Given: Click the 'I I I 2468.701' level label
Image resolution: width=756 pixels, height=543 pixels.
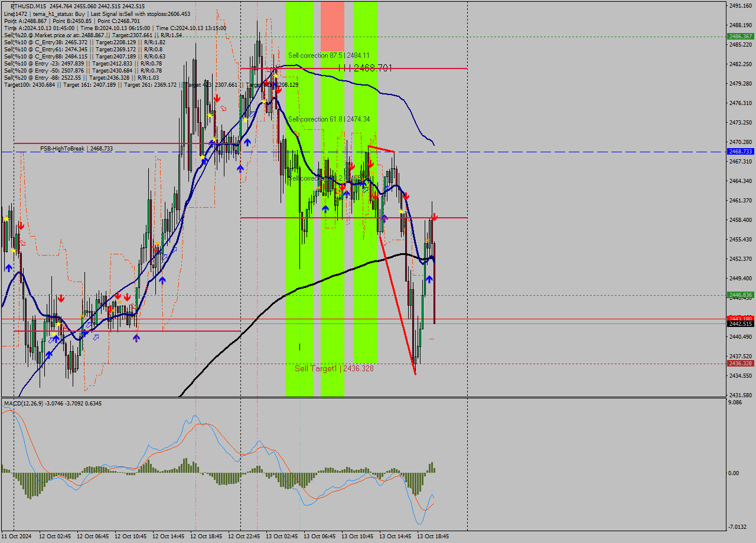Looking at the screenshot, I should point(365,68).
